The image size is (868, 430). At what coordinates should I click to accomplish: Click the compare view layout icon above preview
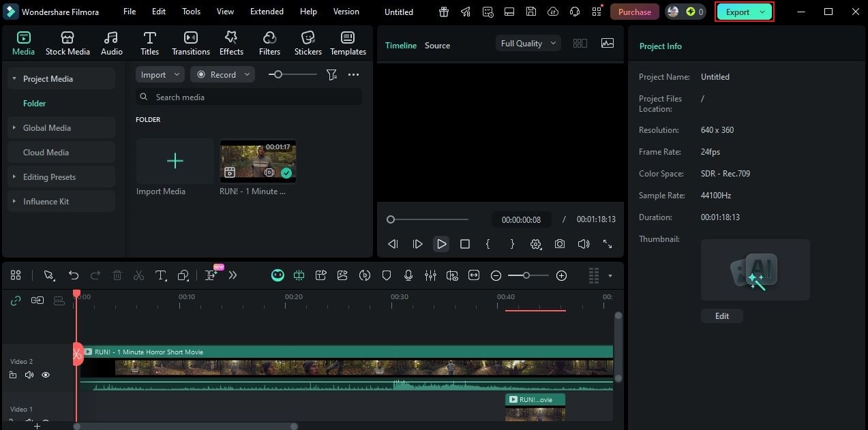[580, 43]
